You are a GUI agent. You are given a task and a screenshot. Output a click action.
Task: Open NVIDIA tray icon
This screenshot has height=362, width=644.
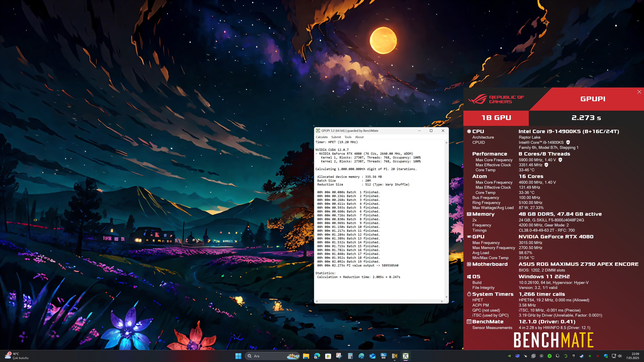(x=509, y=356)
